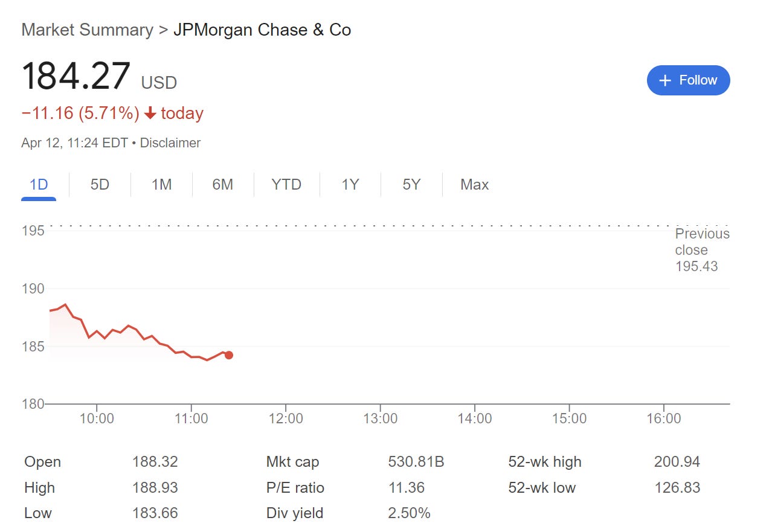Click the Previous close 195.43 label
The image size is (772, 532).
[702, 250]
